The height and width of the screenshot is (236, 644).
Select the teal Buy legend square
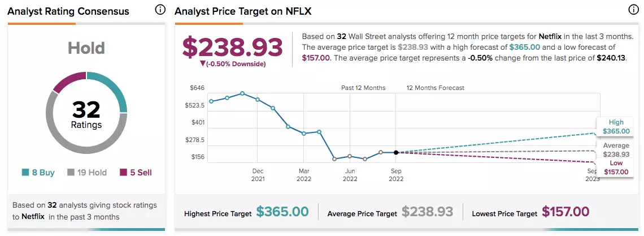[25, 173]
